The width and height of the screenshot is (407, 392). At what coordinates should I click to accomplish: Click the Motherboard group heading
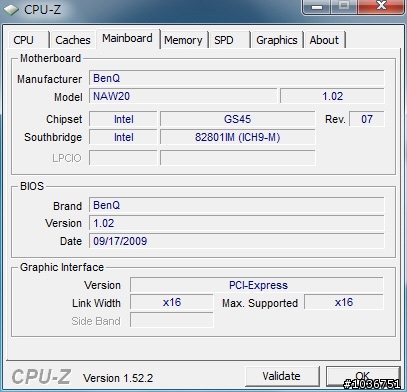pyautogui.click(x=50, y=58)
